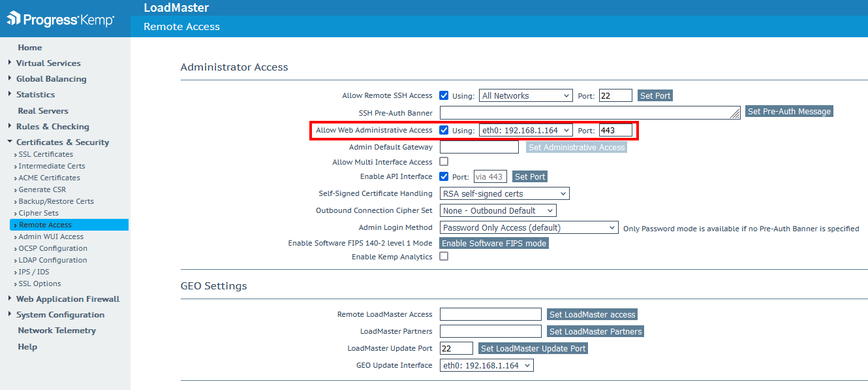The width and height of the screenshot is (868, 390).
Task: Enable Allow Multi Interface Access checkbox
Action: point(444,161)
